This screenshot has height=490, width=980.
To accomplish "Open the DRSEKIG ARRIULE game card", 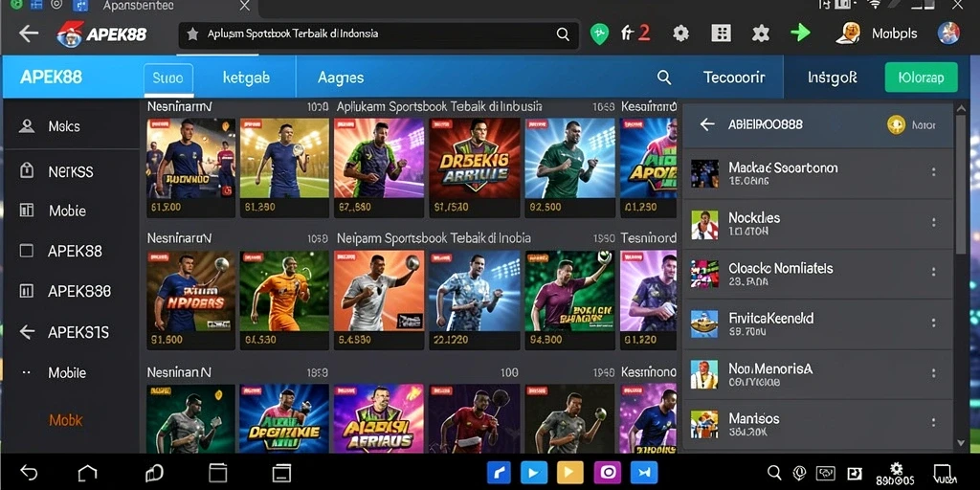I will click(x=474, y=167).
